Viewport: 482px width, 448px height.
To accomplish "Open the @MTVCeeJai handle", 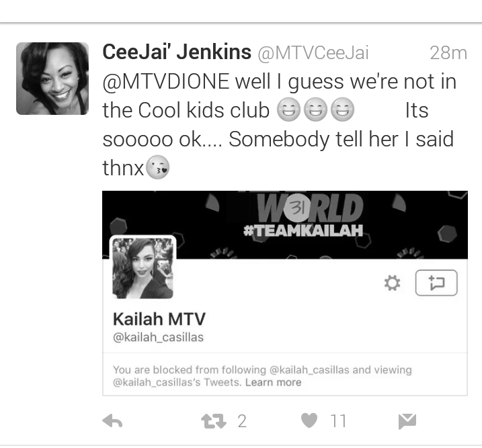I will [x=313, y=53].
